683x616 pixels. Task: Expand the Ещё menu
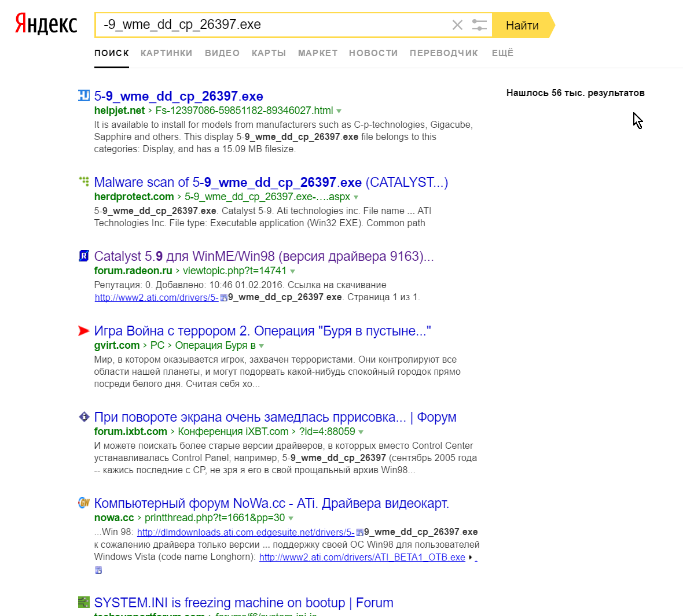[502, 53]
